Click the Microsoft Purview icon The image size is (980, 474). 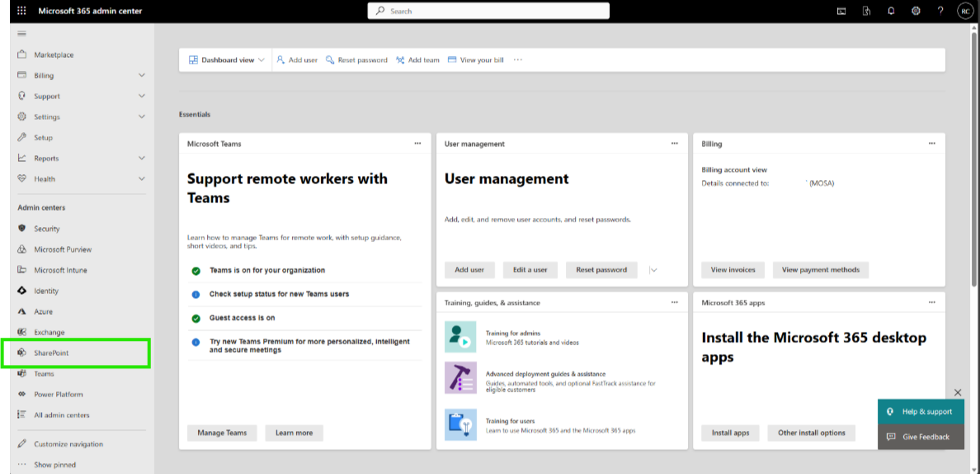[x=22, y=249]
